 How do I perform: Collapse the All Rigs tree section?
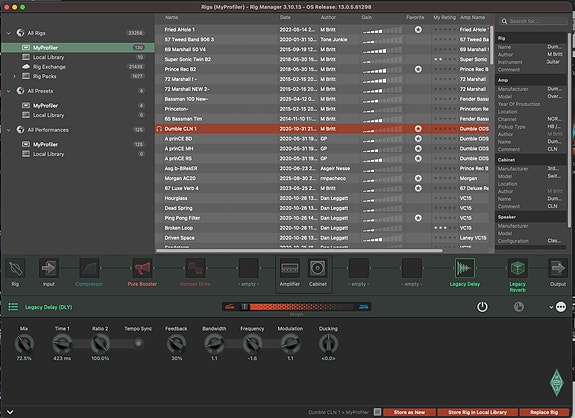(9, 33)
